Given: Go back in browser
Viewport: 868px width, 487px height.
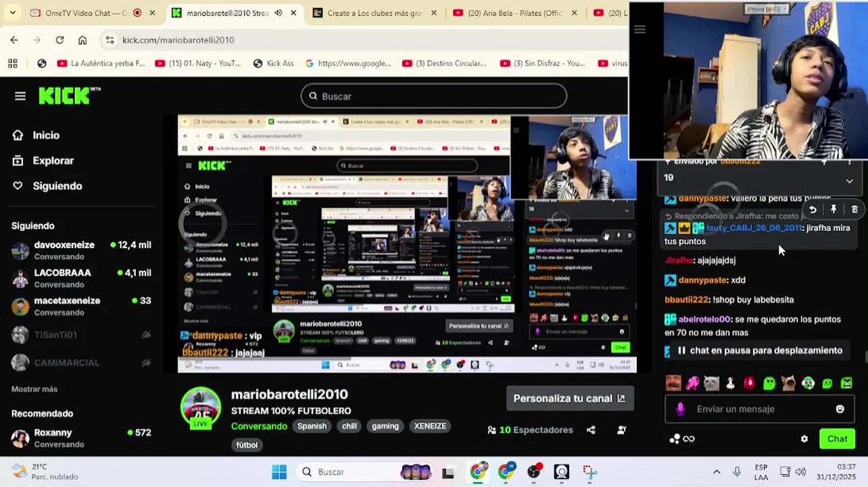Looking at the screenshot, I should pos(14,40).
